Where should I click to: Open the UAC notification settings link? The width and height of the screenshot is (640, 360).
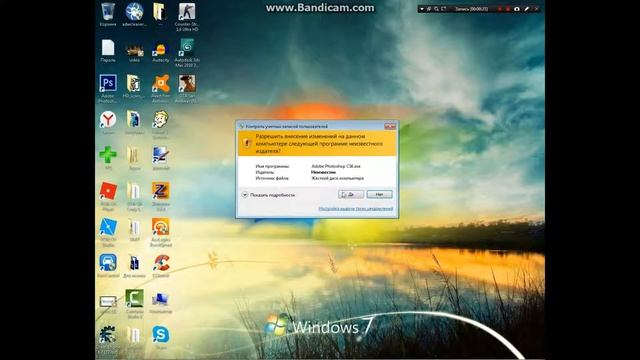356,209
